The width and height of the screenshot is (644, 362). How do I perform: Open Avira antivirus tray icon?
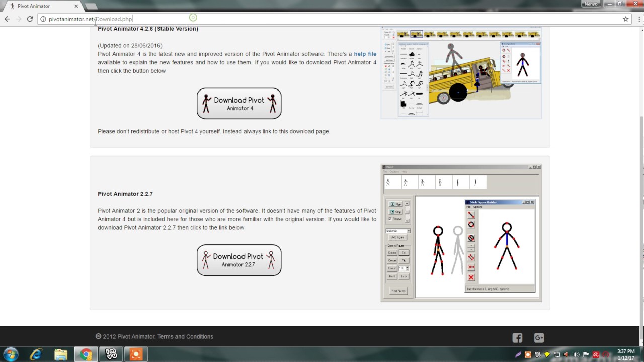(596, 355)
